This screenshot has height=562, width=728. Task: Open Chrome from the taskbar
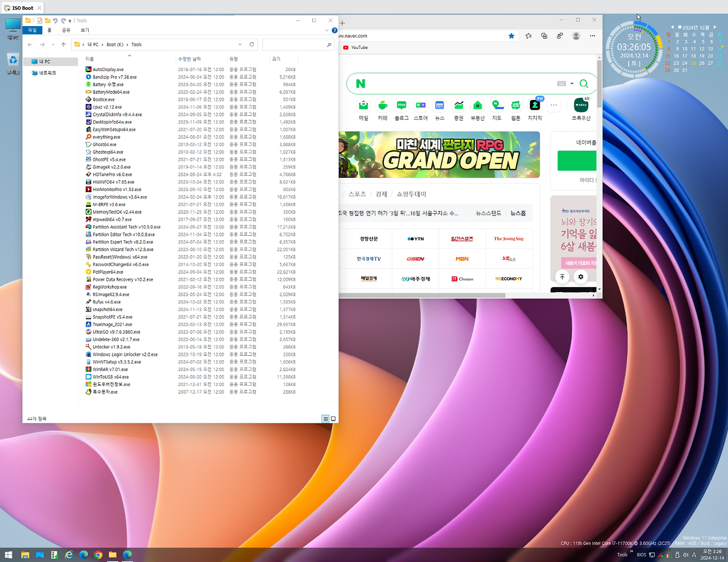pyautogui.click(x=98, y=553)
